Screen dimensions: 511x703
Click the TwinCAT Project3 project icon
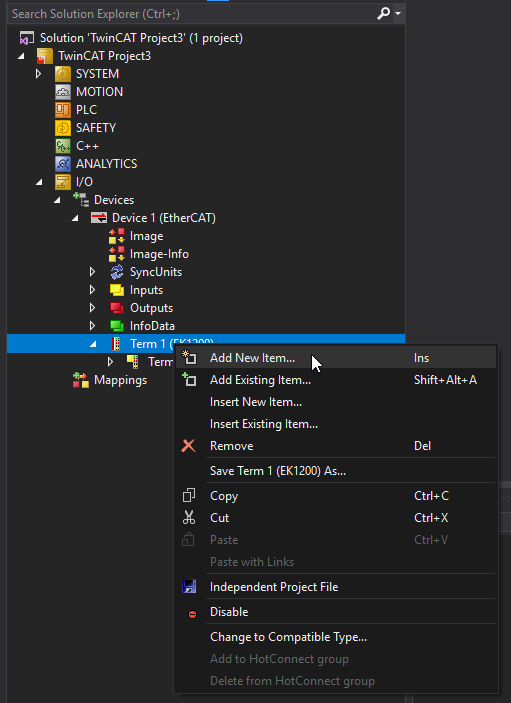[45, 56]
